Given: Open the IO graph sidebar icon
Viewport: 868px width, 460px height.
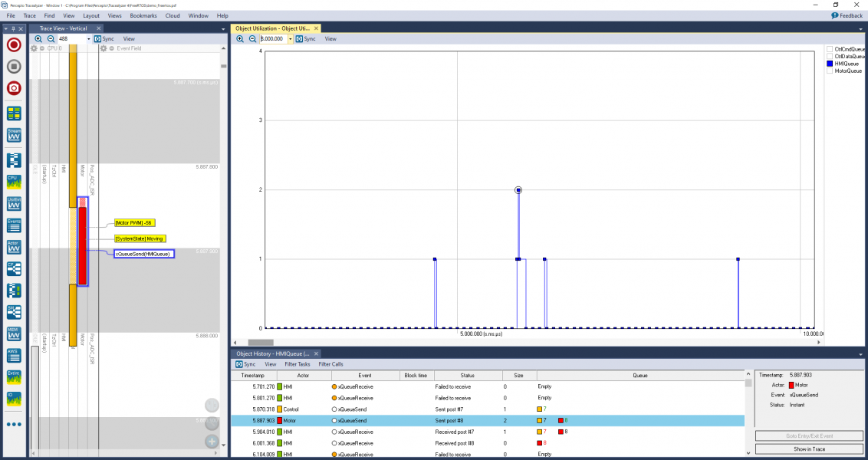Looking at the screenshot, I should click(14, 398).
